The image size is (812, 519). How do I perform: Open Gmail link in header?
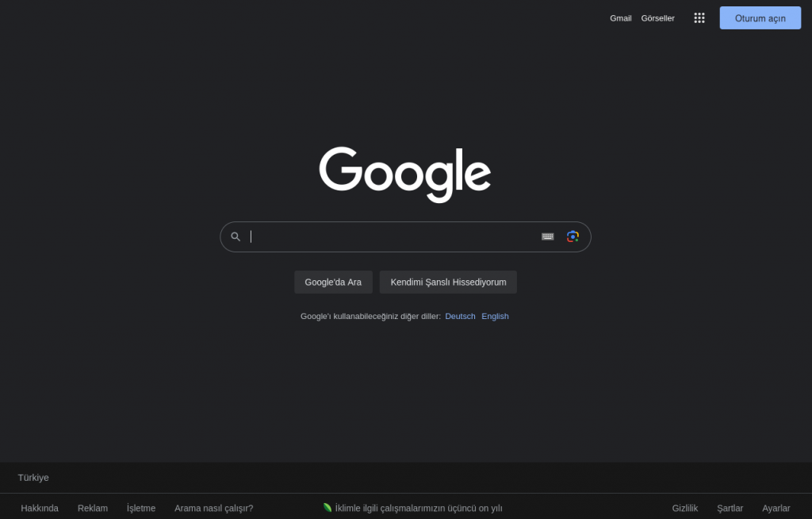(x=620, y=18)
